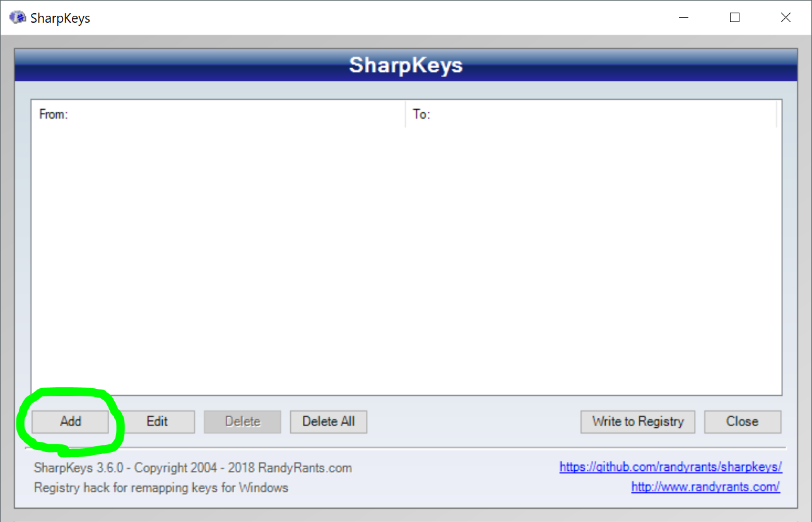Close the window with the X button
The height and width of the screenshot is (522, 812).
click(786, 18)
